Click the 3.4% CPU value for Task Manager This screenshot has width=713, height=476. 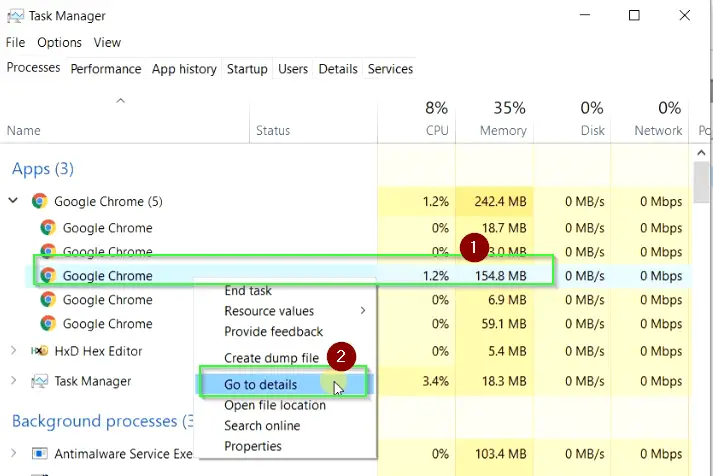(436, 381)
